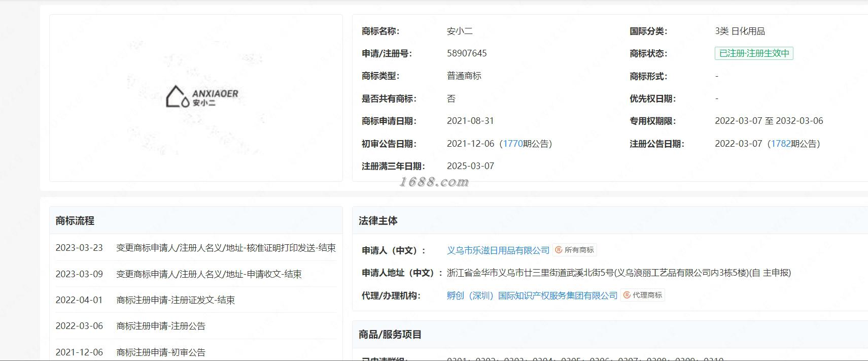Click the registered mark icon beside 代理商标
The width and height of the screenshot is (868, 361).
(627, 295)
